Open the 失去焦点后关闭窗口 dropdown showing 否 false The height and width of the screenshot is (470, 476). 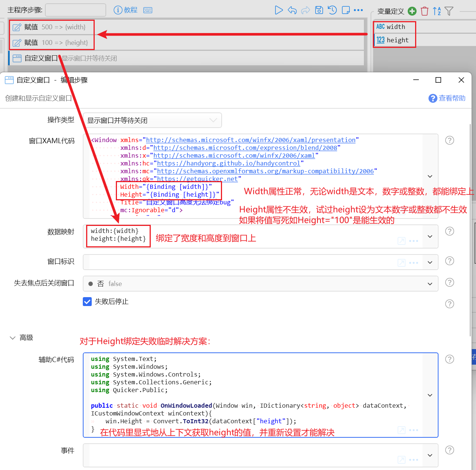pos(260,284)
